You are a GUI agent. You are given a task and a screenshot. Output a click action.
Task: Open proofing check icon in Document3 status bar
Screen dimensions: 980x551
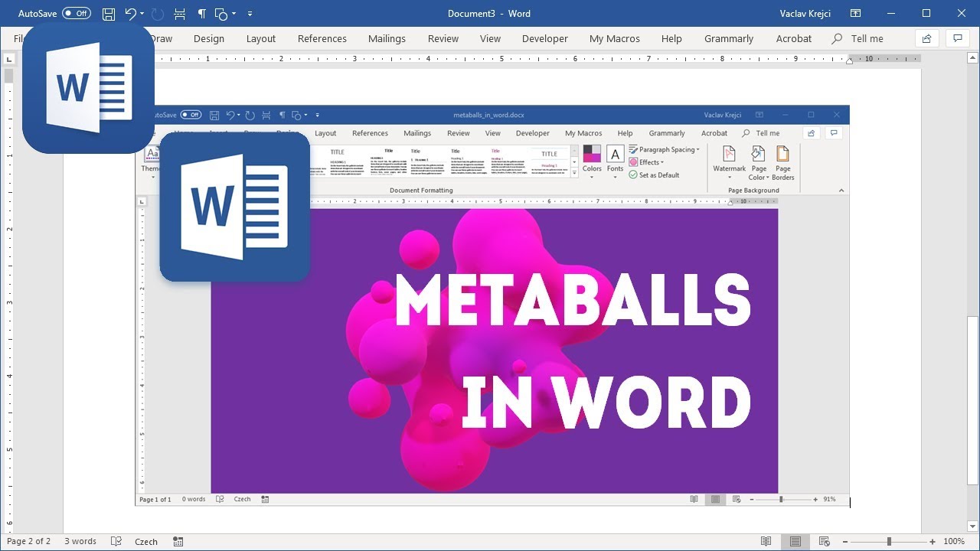tap(116, 541)
